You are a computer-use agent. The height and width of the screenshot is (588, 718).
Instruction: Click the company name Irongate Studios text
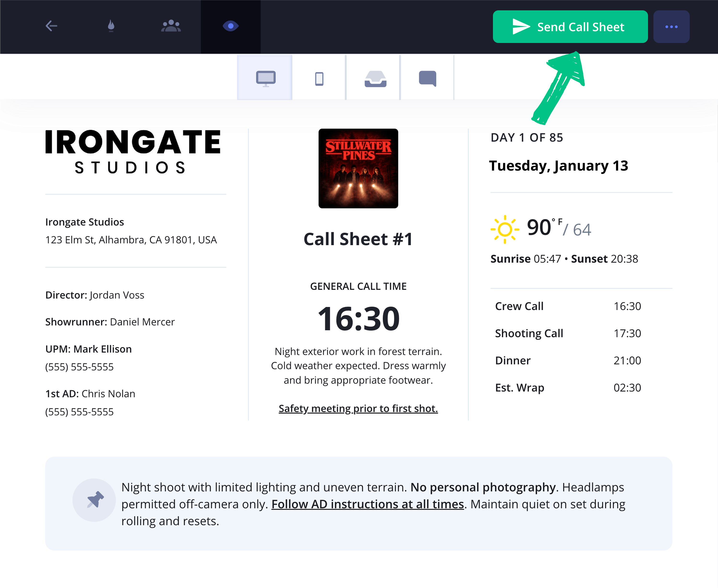[x=85, y=222]
